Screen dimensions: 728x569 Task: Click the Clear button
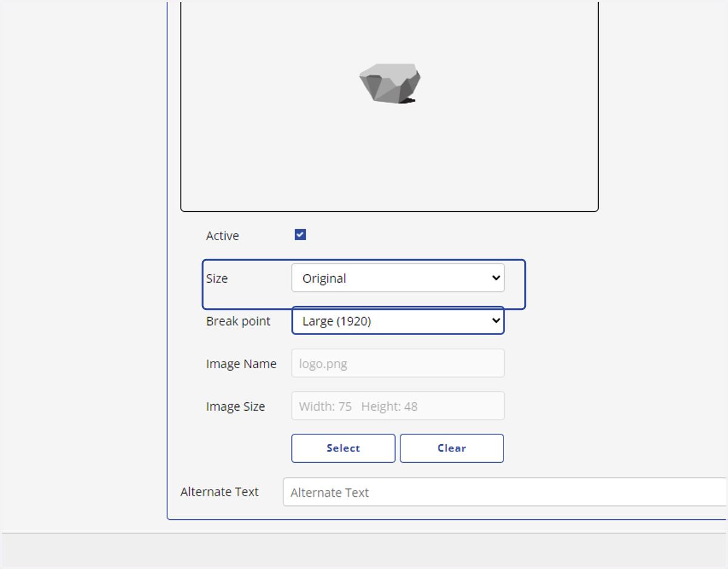point(452,448)
